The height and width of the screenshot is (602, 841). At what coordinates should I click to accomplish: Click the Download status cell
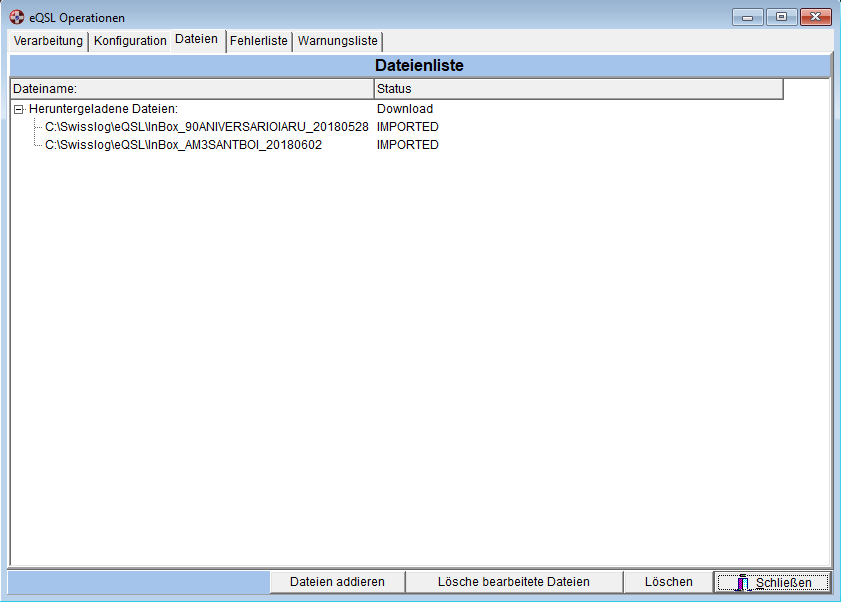tap(405, 109)
